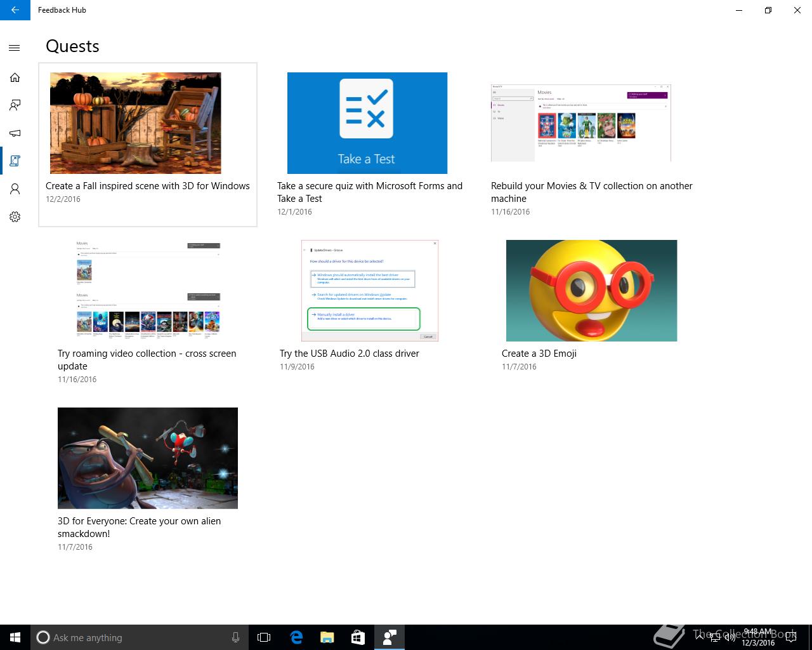Click in the Ask me anything box

138,637
